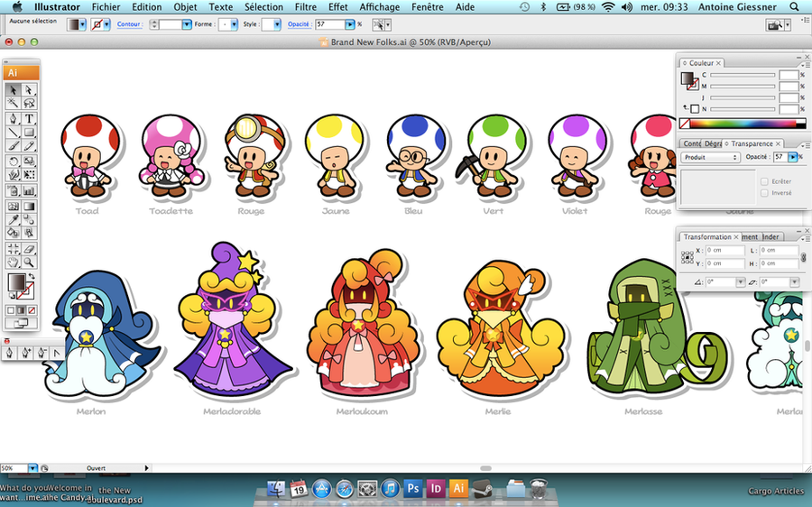Select the Eyedropper tool

(x=13, y=219)
